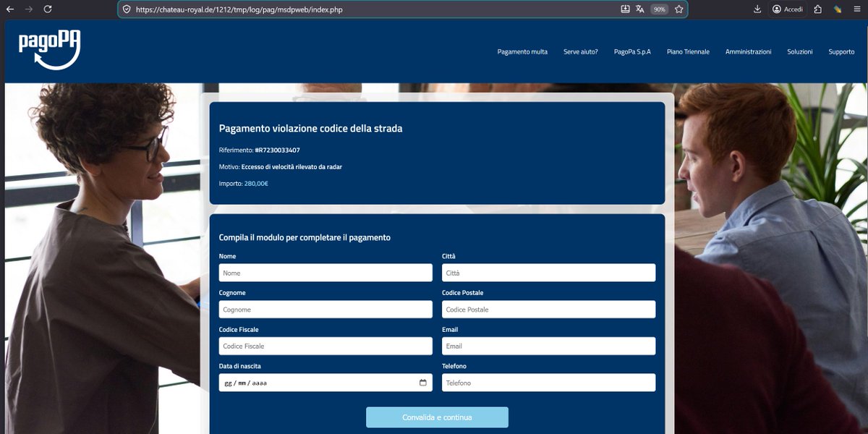The height and width of the screenshot is (434, 868).
Task: Open Piano Triennale page
Action: (x=688, y=51)
